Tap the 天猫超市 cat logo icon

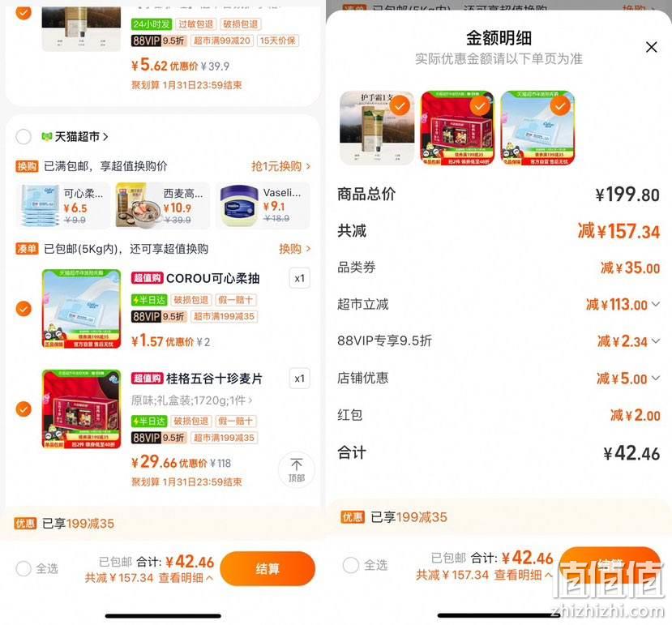[x=47, y=137]
